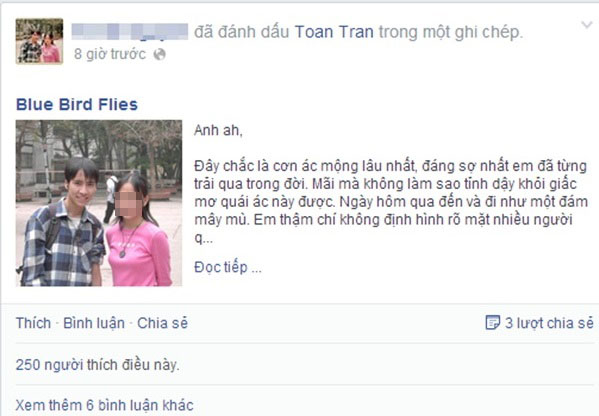Expand the note with 'Đọc tiếp ...'
The image size is (599, 416).
tap(228, 267)
